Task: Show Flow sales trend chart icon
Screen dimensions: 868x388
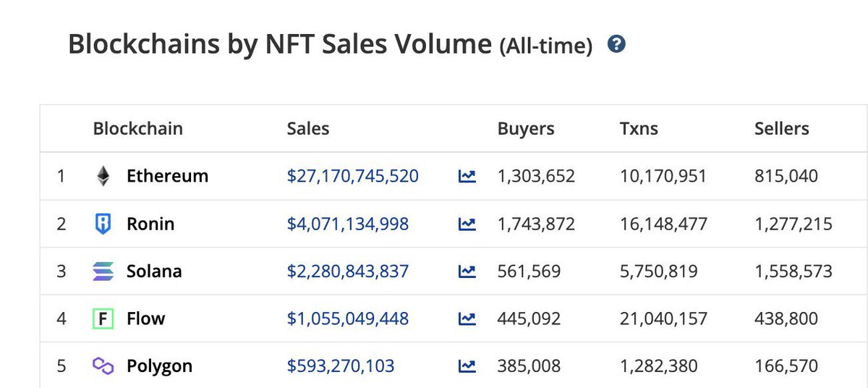Action: [467, 319]
